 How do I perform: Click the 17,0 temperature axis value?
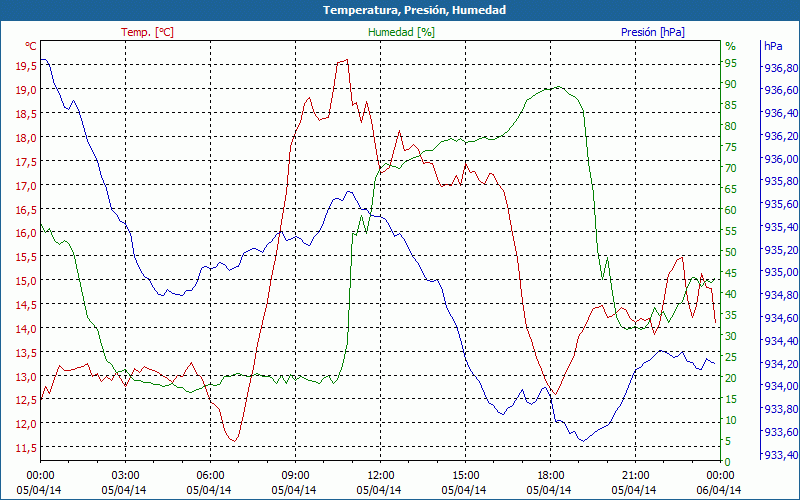pyautogui.click(x=26, y=186)
